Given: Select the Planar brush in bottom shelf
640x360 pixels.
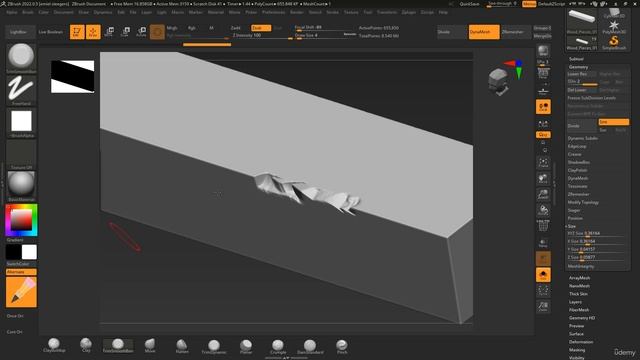Looking at the screenshot, I should click(246, 346).
